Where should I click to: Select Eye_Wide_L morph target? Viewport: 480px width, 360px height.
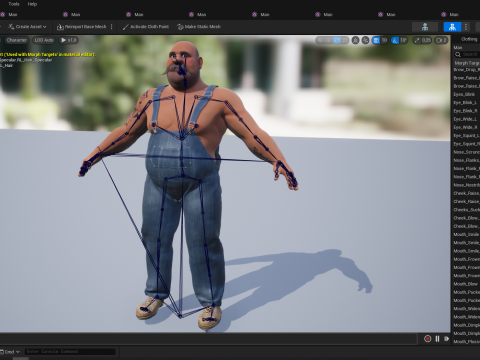466,119
